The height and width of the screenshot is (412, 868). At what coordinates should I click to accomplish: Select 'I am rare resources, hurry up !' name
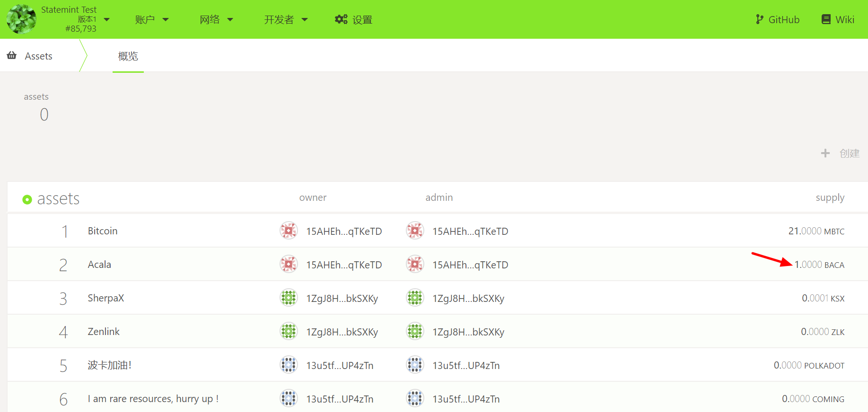pos(153,399)
